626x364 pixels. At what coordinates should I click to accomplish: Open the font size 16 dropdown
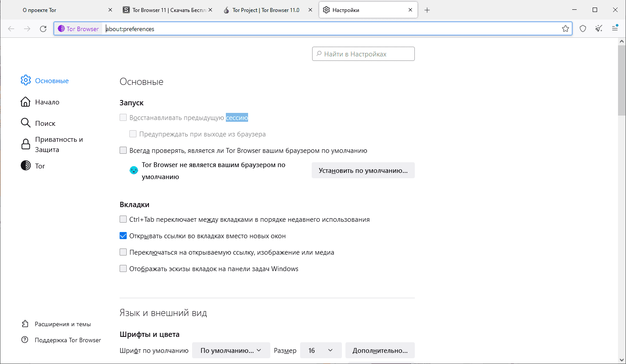click(321, 350)
